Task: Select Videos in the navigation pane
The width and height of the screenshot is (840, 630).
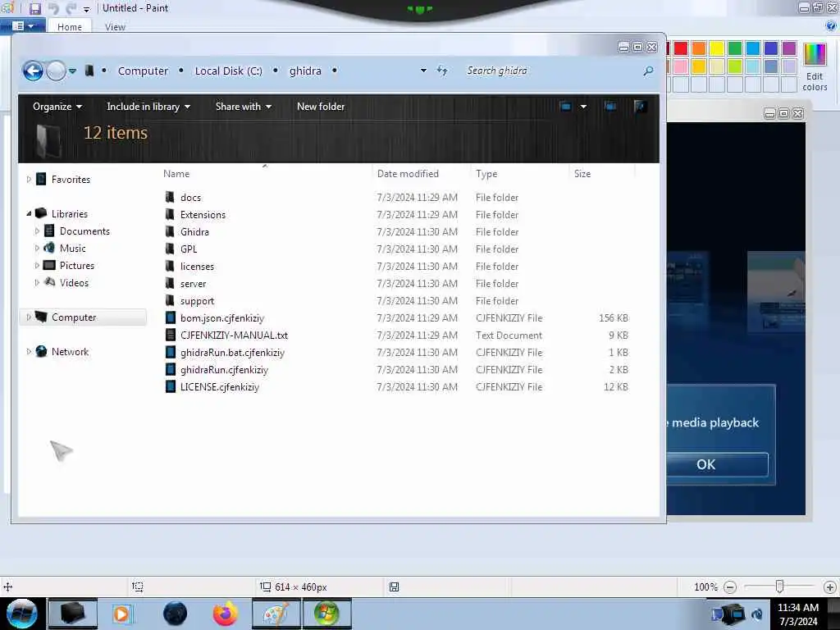Action: (x=75, y=282)
